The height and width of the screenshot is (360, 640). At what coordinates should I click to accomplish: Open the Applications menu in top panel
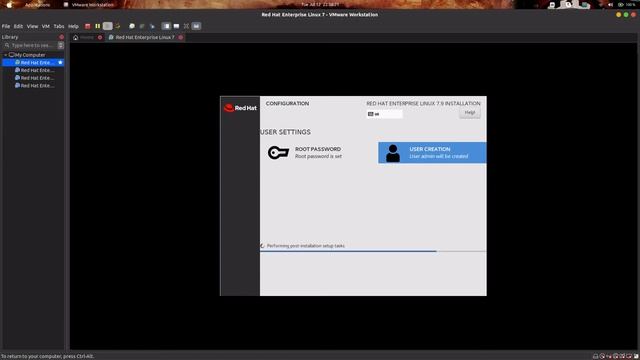tap(38, 4)
